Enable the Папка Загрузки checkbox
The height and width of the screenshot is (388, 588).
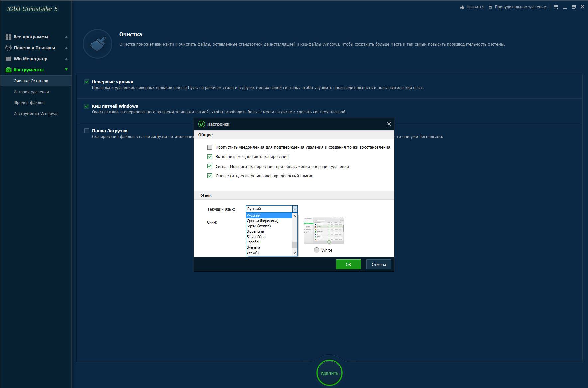point(87,131)
